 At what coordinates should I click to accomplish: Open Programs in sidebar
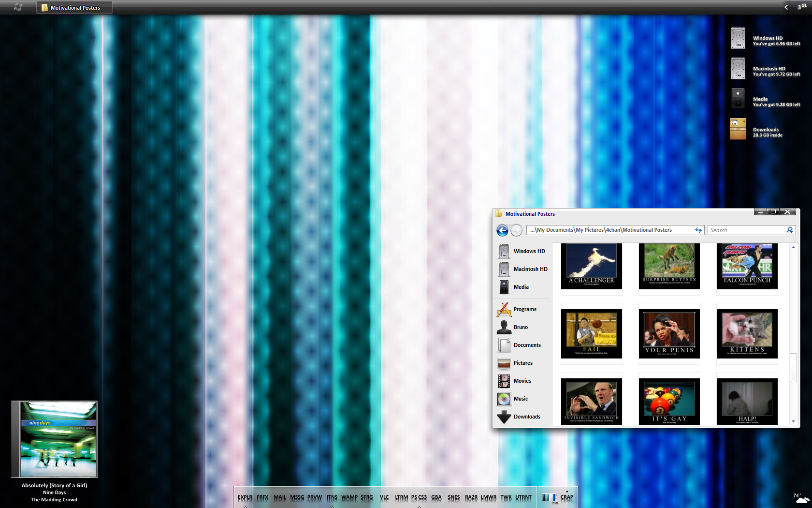517,309
